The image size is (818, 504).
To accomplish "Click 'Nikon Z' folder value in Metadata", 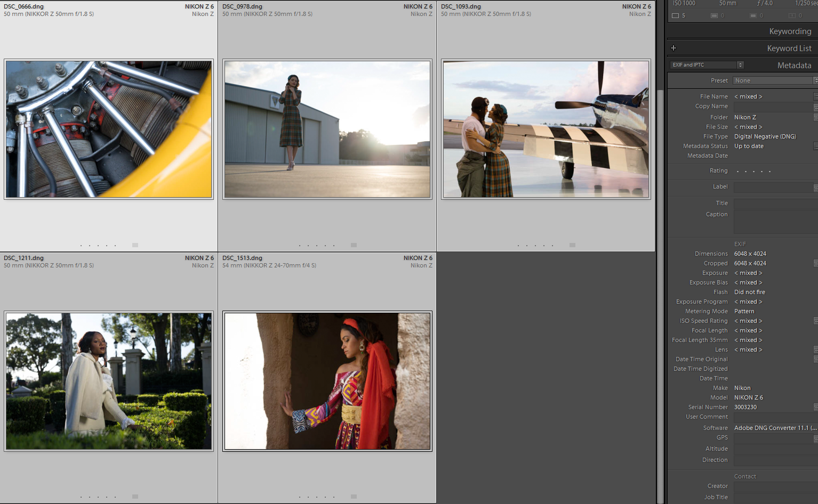I will pyautogui.click(x=745, y=117).
